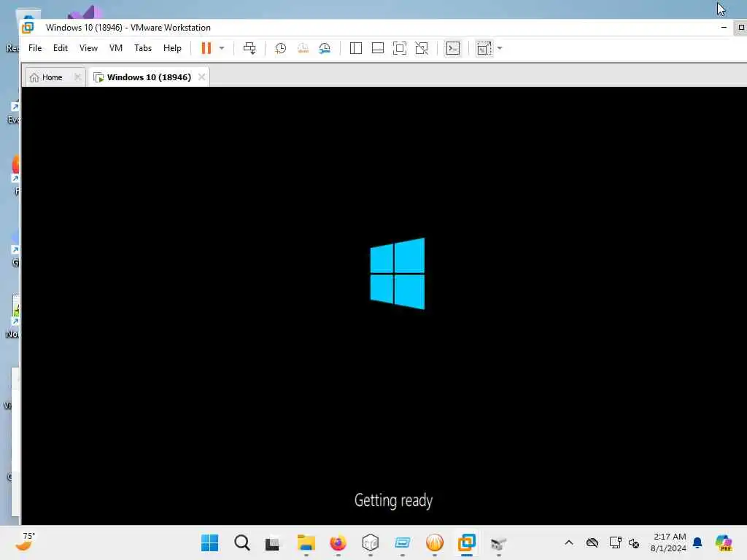Open the last gray taskbar app icon

point(498,543)
